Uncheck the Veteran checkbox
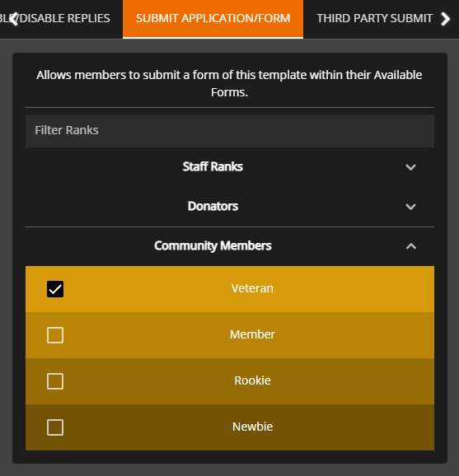Screen dimensions: 459x476 [x=55, y=289]
